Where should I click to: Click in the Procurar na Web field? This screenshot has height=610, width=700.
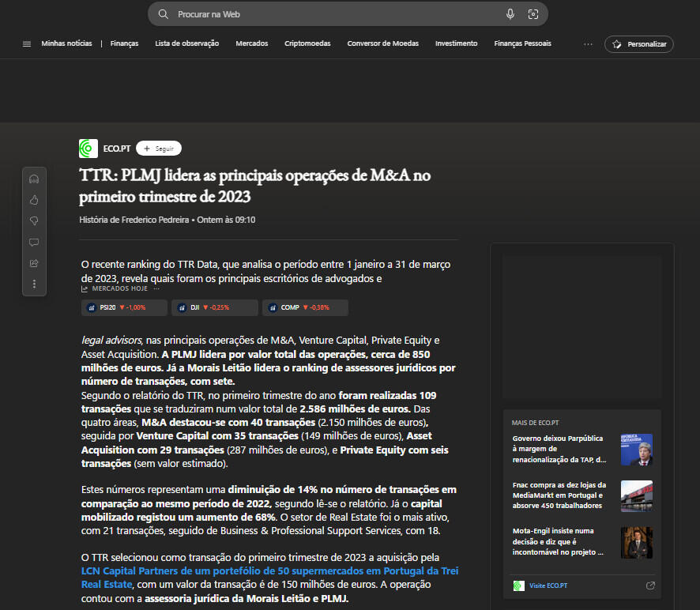click(x=332, y=14)
